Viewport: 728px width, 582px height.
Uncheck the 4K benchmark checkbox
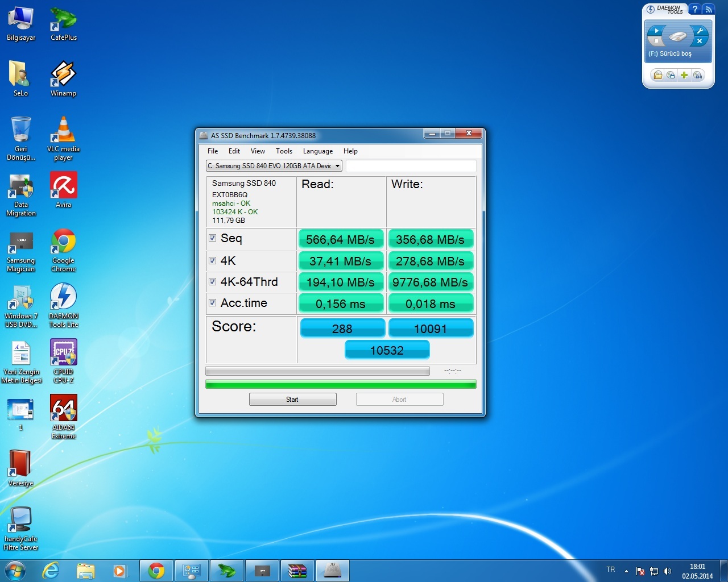(x=212, y=260)
